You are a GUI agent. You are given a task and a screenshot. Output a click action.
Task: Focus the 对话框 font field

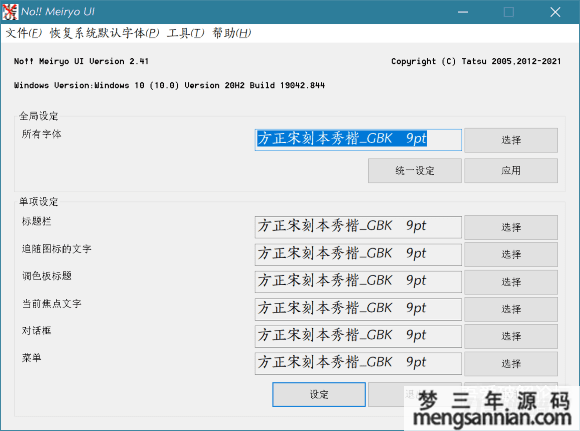[358, 336]
